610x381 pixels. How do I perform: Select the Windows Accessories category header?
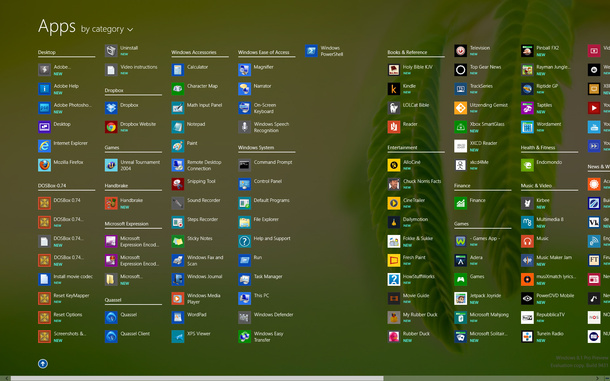click(x=194, y=52)
